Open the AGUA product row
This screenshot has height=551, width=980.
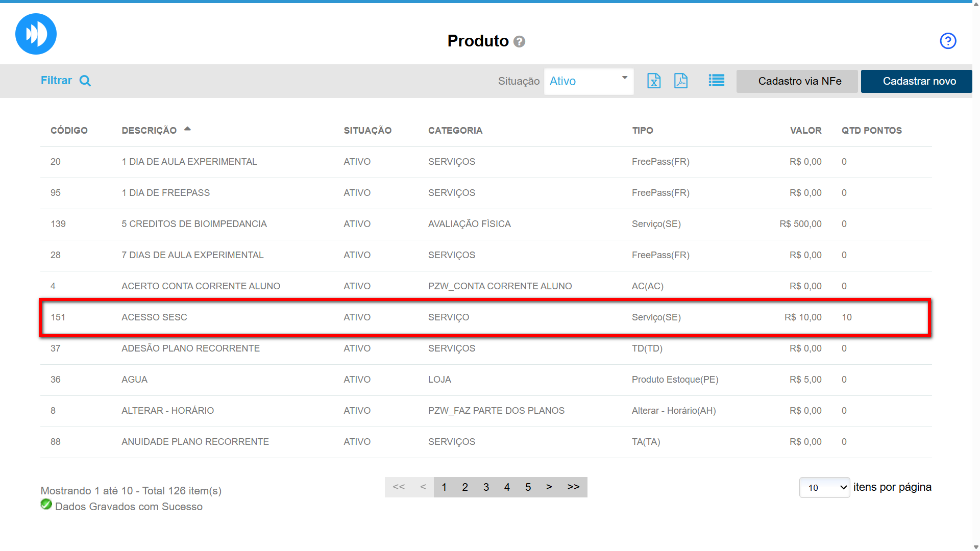134,380
